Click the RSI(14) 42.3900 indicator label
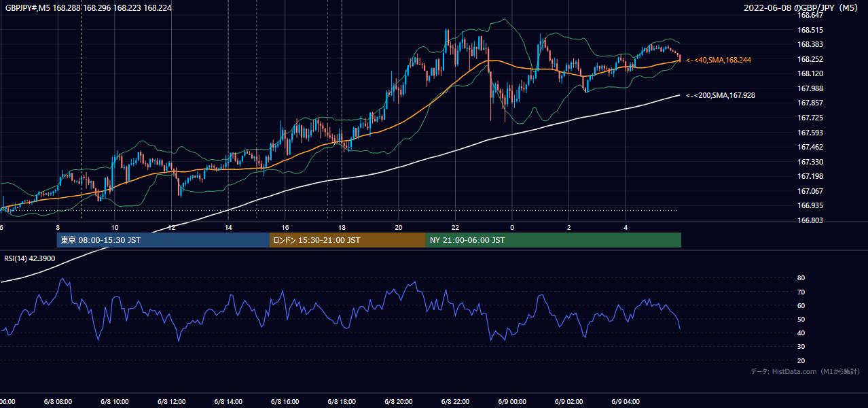 coord(30,258)
